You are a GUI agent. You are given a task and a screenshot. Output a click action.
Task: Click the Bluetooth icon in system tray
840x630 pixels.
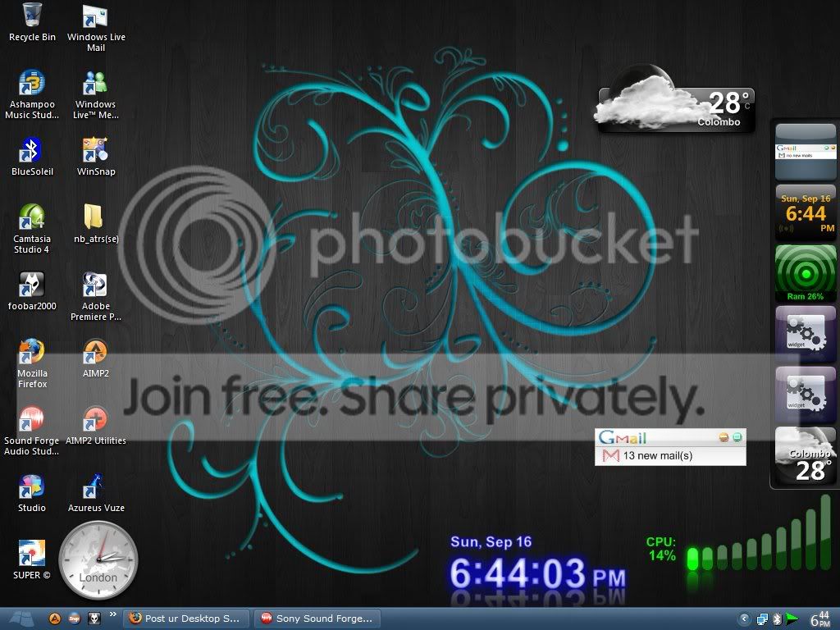(x=778, y=620)
